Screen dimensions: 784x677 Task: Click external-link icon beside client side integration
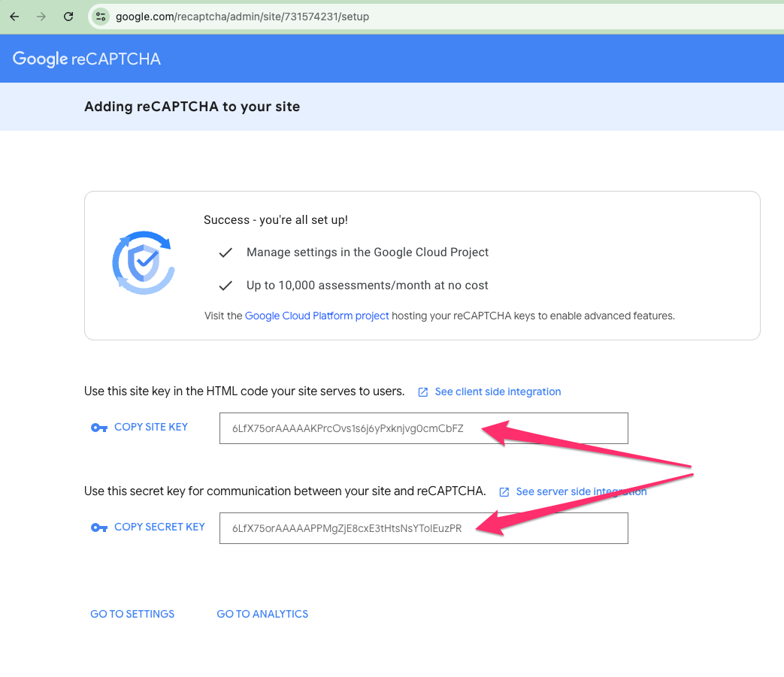pyautogui.click(x=423, y=392)
